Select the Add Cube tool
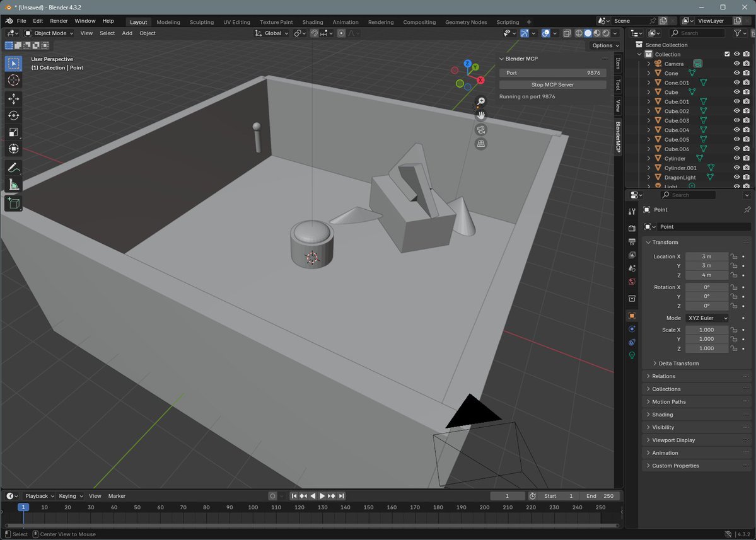 (x=13, y=203)
